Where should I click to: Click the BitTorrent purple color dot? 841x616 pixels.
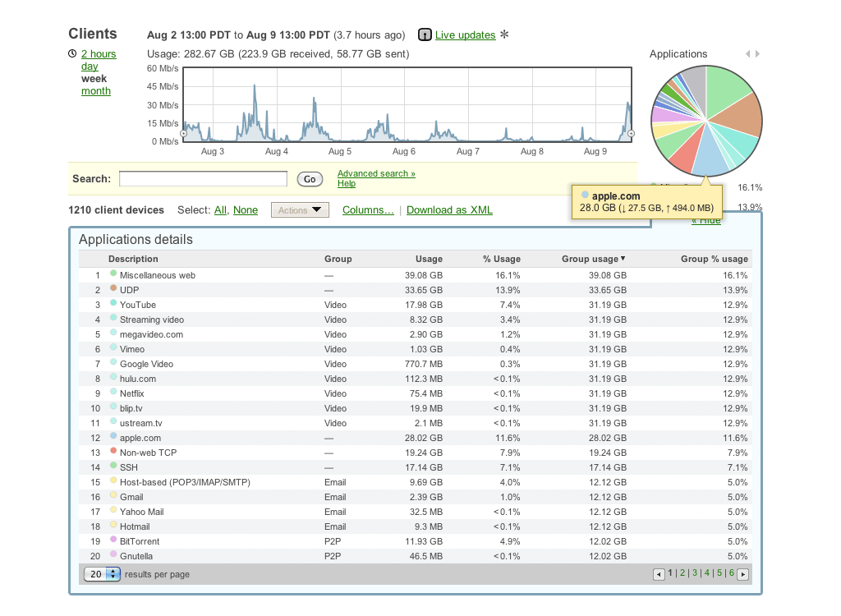point(113,540)
